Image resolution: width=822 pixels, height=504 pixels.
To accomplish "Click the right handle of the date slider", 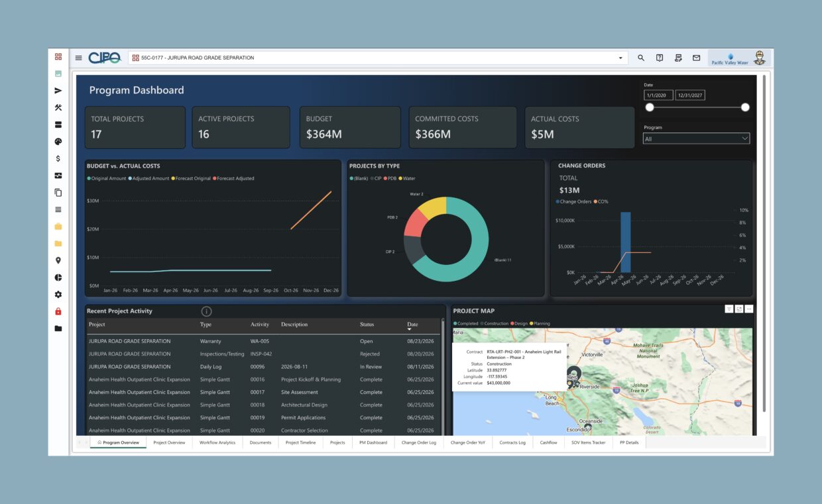I will 745,107.
